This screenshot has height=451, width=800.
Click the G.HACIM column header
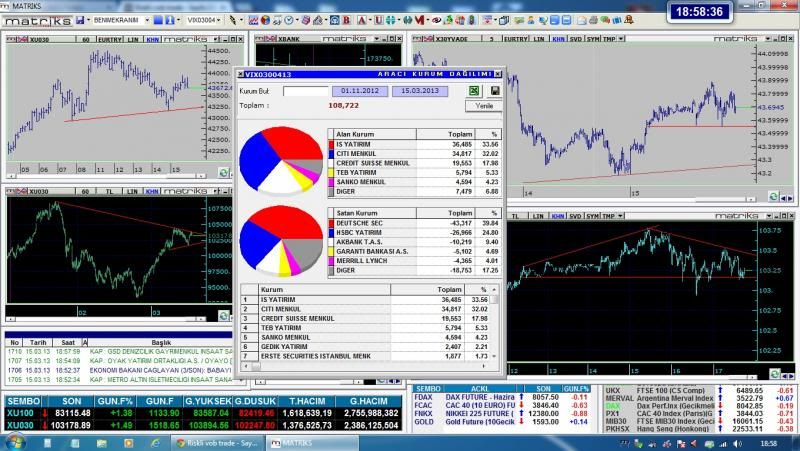point(369,402)
